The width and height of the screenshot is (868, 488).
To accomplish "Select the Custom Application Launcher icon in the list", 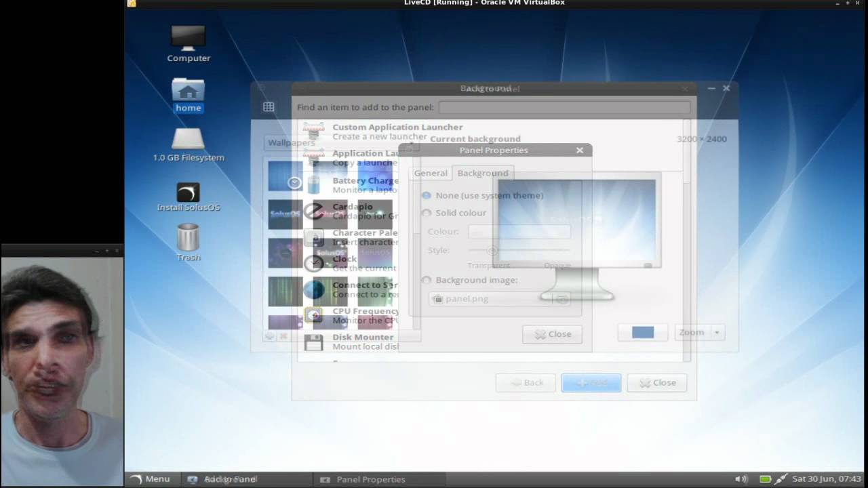I will (313, 131).
